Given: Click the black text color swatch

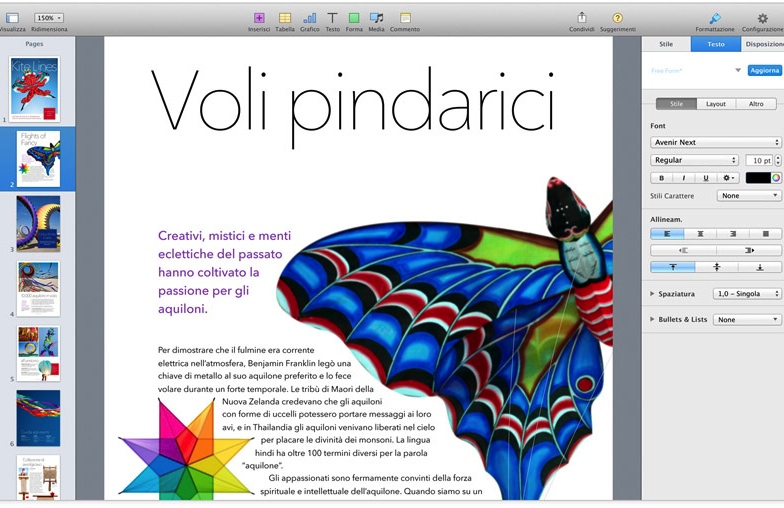Looking at the screenshot, I should click(x=758, y=178).
